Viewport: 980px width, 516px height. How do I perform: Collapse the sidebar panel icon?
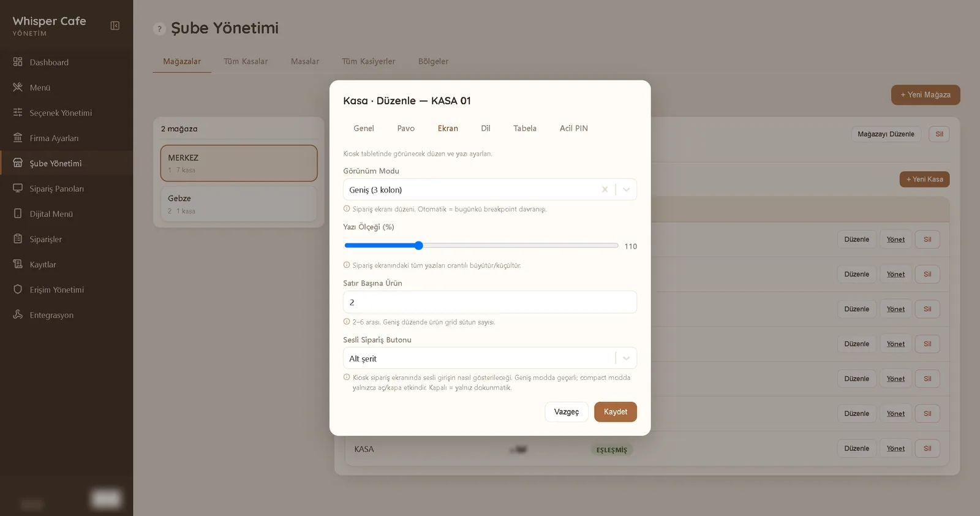(115, 26)
